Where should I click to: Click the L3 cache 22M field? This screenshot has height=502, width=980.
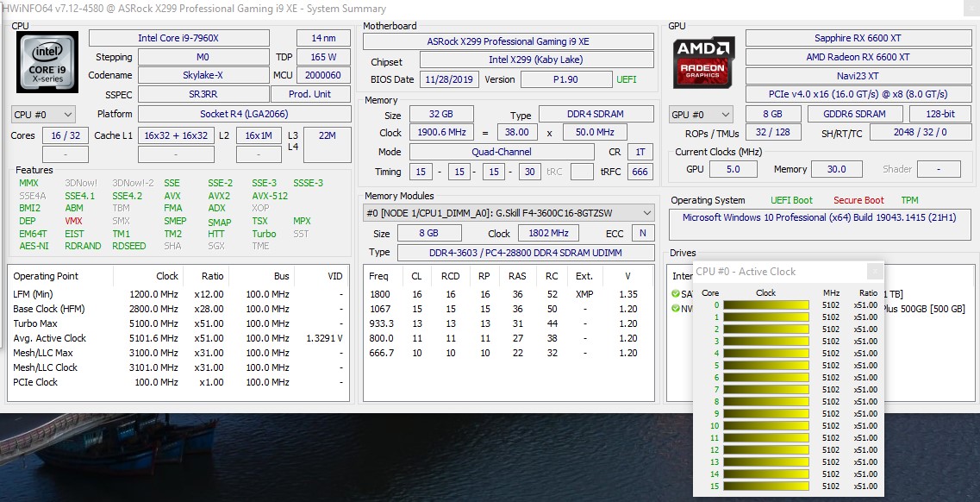point(327,145)
